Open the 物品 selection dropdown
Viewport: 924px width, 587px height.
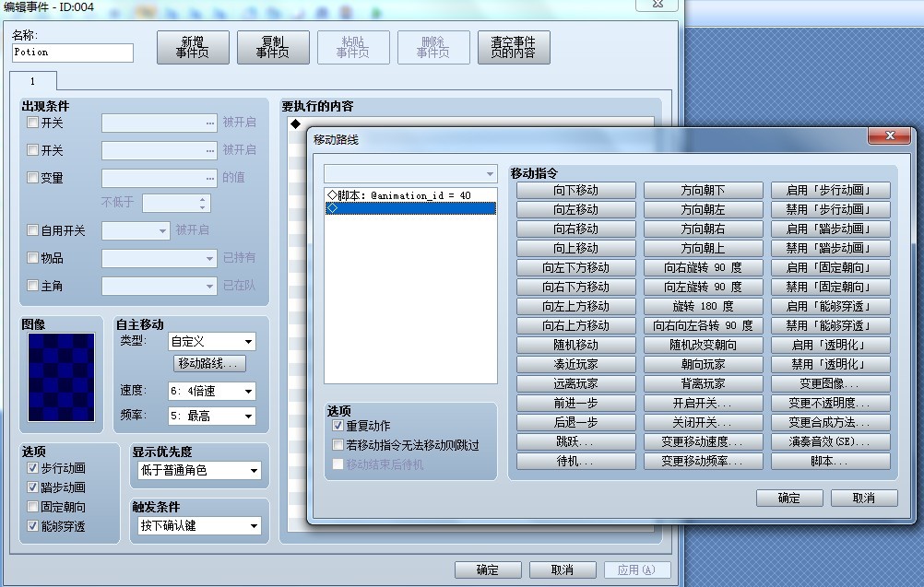tap(160, 258)
